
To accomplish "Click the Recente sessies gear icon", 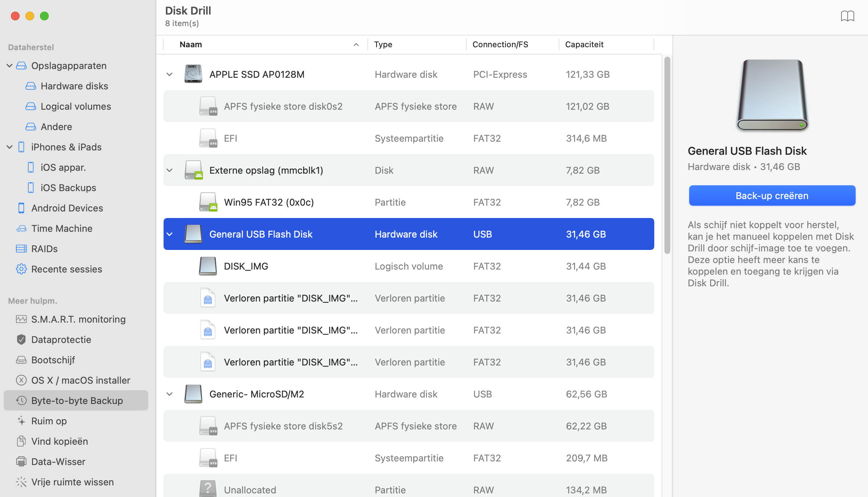I will click(x=21, y=269).
